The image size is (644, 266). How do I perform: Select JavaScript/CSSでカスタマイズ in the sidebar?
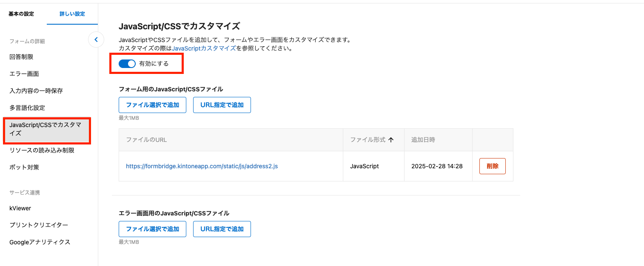[47, 129]
